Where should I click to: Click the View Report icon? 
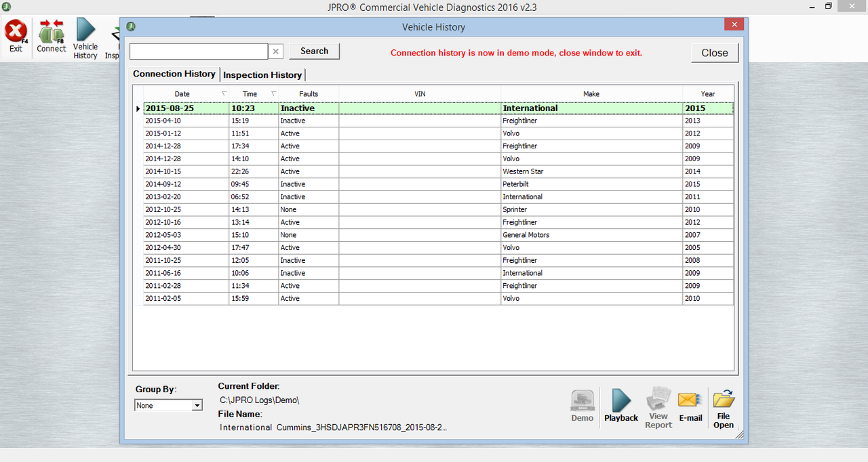(x=658, y=407)
